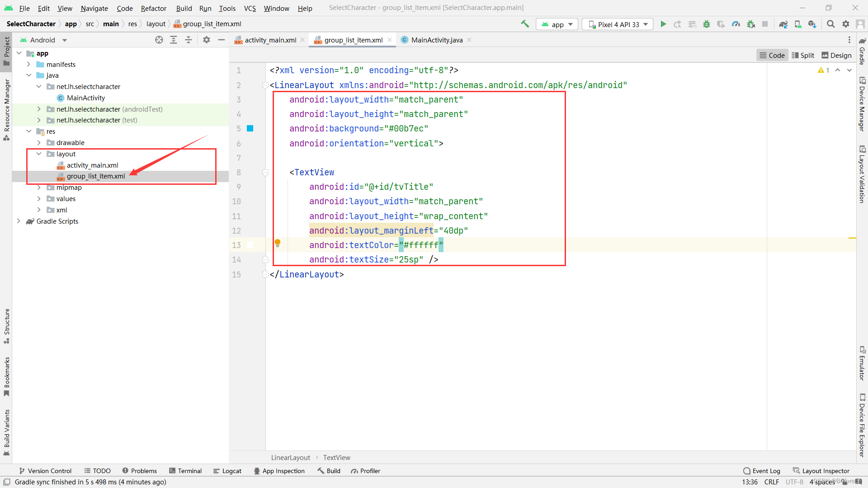Click the green Run app button
Image resolution: width=868 pixels, height=488 pixels.
coord(663,24)
